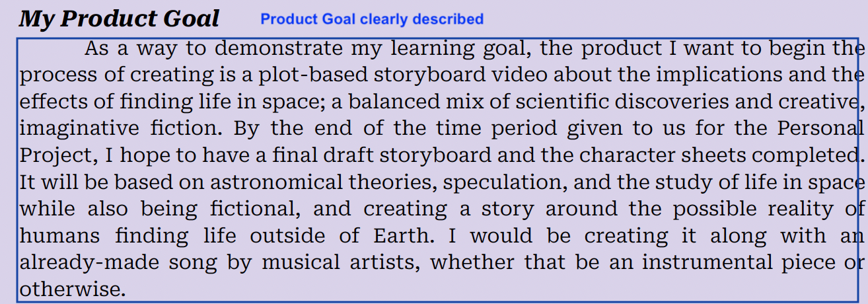Viewport: 868px width, 304px height.
Task: Click the final word "otherwise"
Action: [x=71, y=289]
